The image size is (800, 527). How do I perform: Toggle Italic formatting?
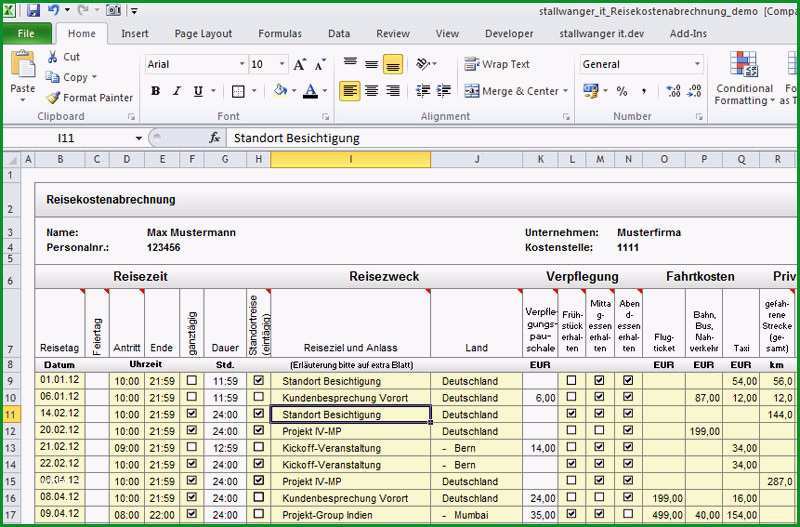click(x=177, y=91)
